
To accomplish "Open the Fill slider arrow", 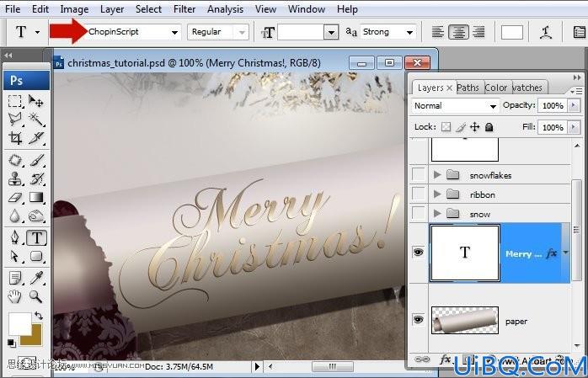I will pos(574,127).
